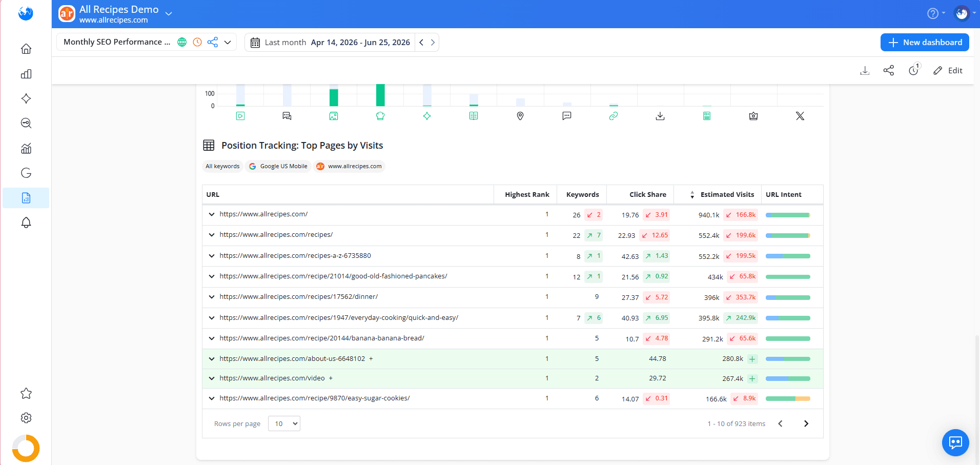Click the help question mark icon
The height and width of the screenshot is (465, 980).
click(933, 13)
